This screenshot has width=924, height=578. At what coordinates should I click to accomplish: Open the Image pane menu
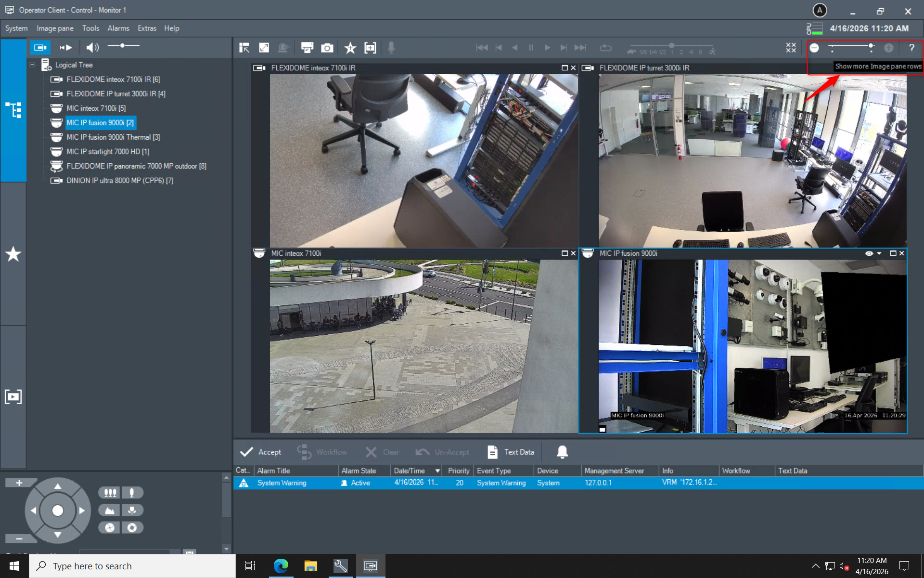point(55,28)
